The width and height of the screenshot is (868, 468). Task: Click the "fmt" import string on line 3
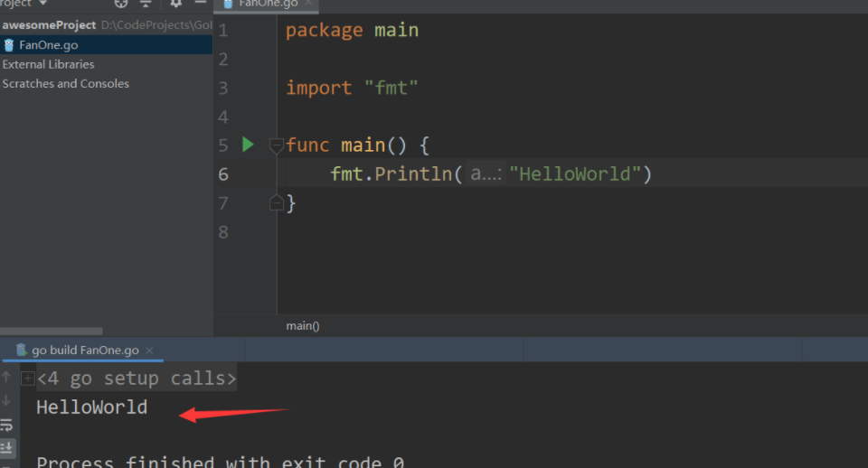point(391,88)
